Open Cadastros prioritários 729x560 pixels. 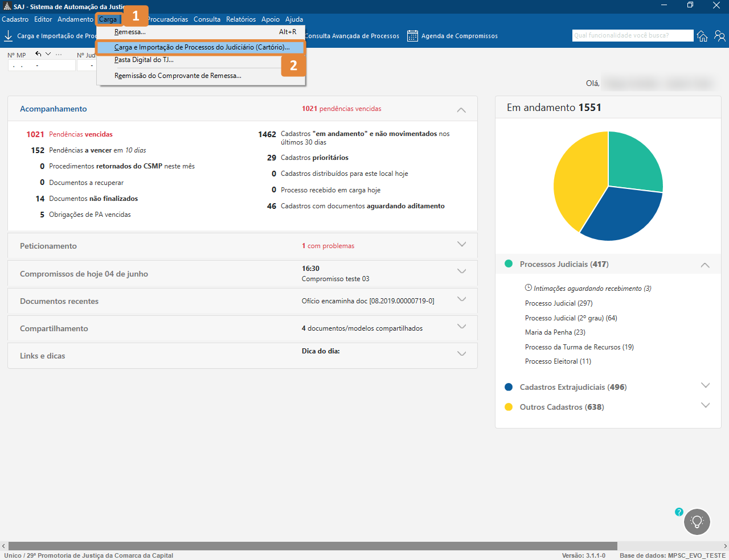click(x=308, y=158)
